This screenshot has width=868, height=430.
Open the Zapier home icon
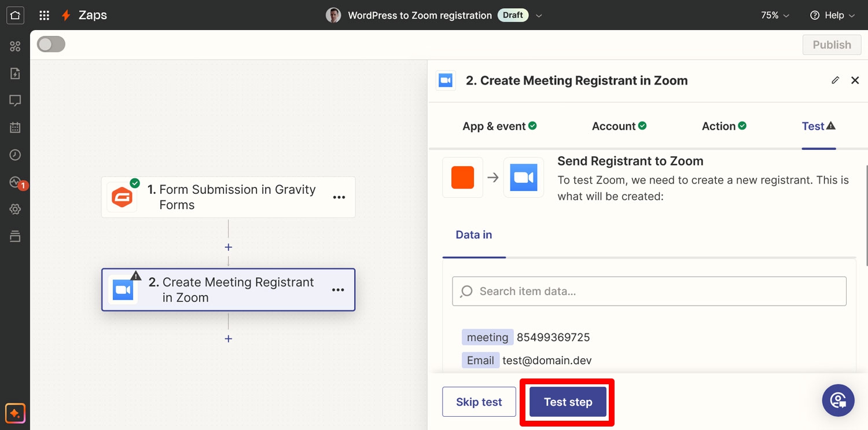(15, 15)
